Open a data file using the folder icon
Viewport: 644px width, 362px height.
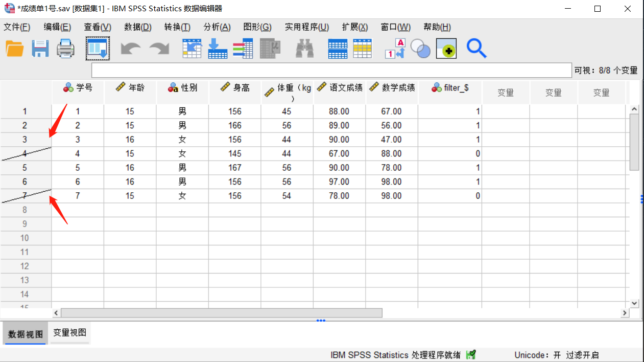click(14, 48)
